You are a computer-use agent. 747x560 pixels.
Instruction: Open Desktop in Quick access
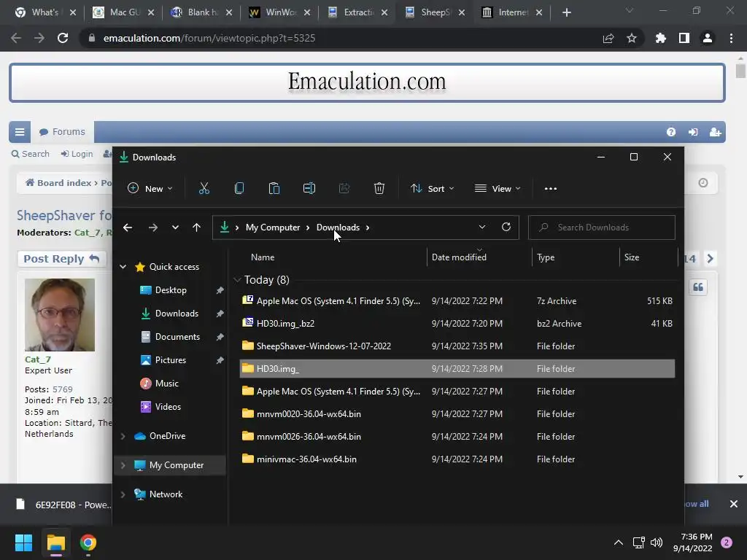pyautogui.click(x=170, y=290)
